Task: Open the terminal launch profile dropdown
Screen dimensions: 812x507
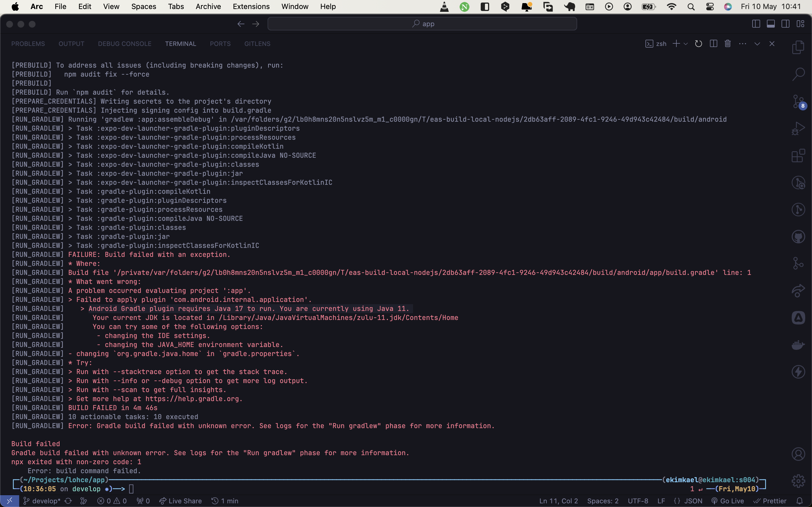Action: 685,44
